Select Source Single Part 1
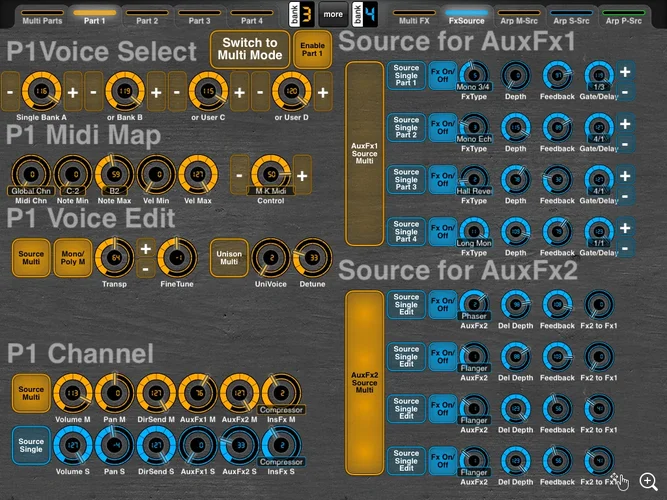The height and width of the screenshot is (500, 667). click(x=406, y=75)
